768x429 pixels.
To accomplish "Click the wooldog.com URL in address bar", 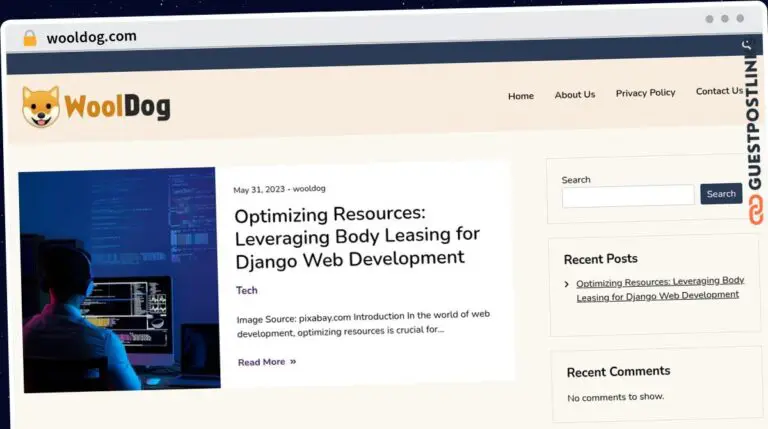I will click(x=91, y=37).
